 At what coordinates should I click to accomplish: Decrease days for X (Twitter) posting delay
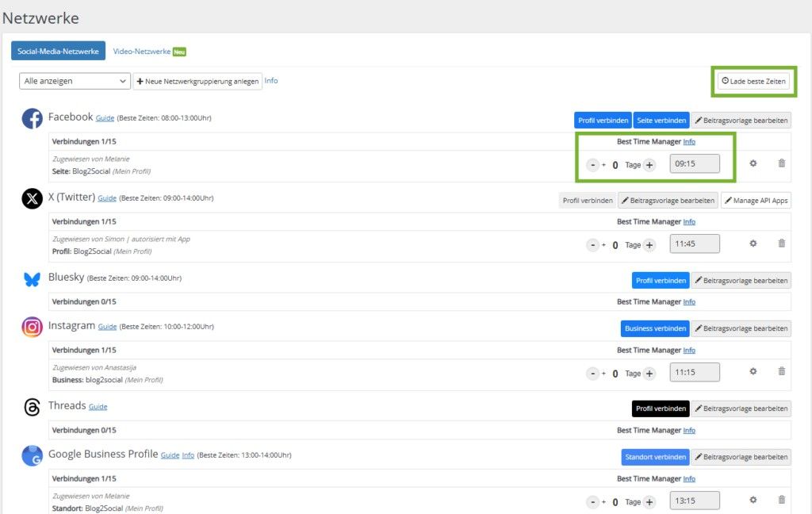(x=592, y=245)
